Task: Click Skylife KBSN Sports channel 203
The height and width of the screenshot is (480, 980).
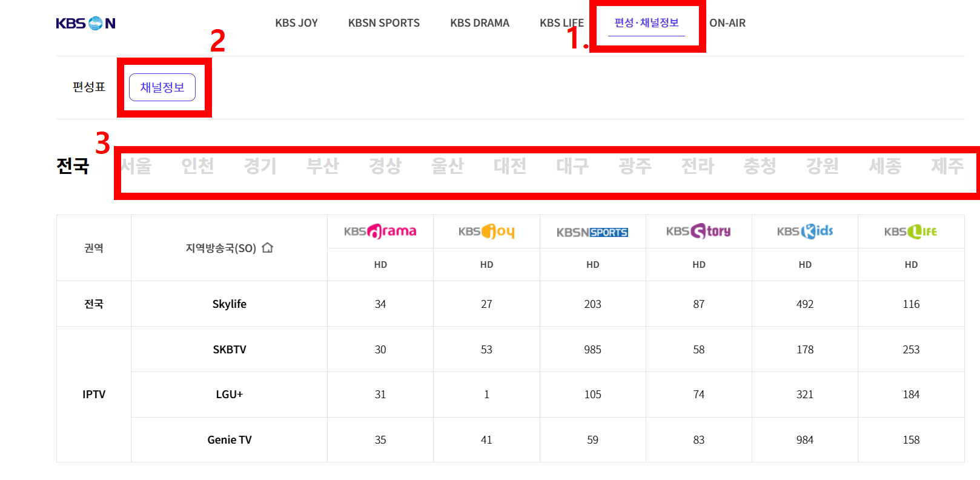Action: tap(592, 304)
